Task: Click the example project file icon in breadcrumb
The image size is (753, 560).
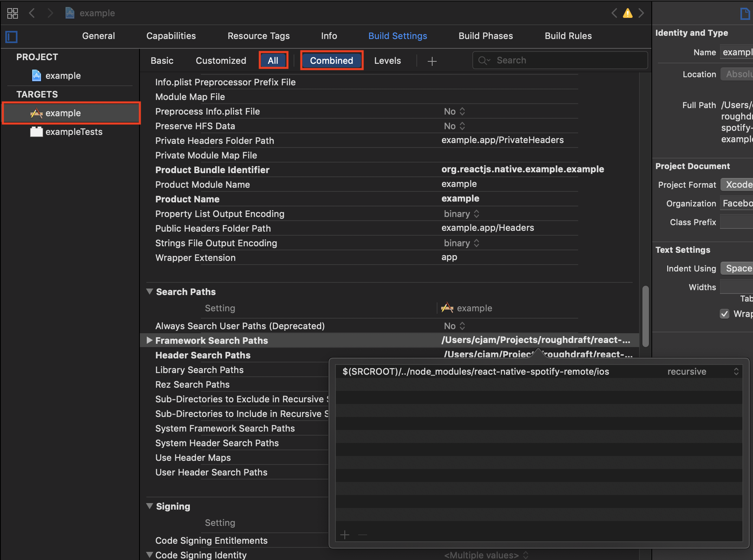Action: (x=70, y=13)
